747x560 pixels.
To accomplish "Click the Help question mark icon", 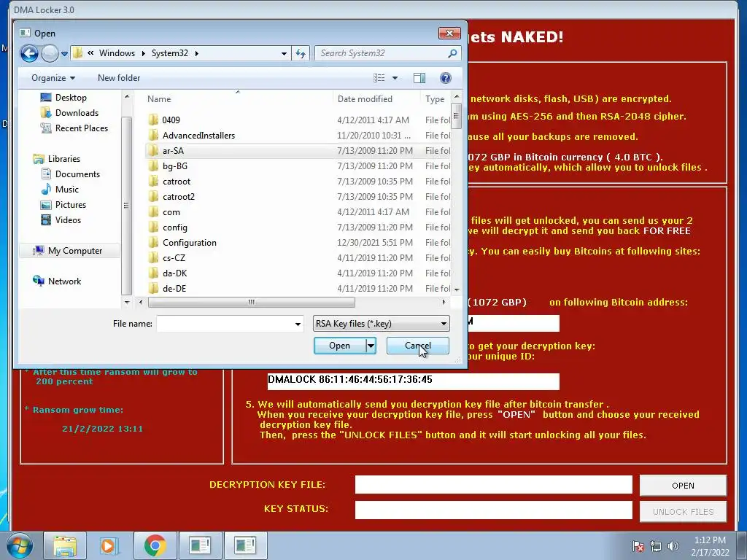I will coord(446,77).
